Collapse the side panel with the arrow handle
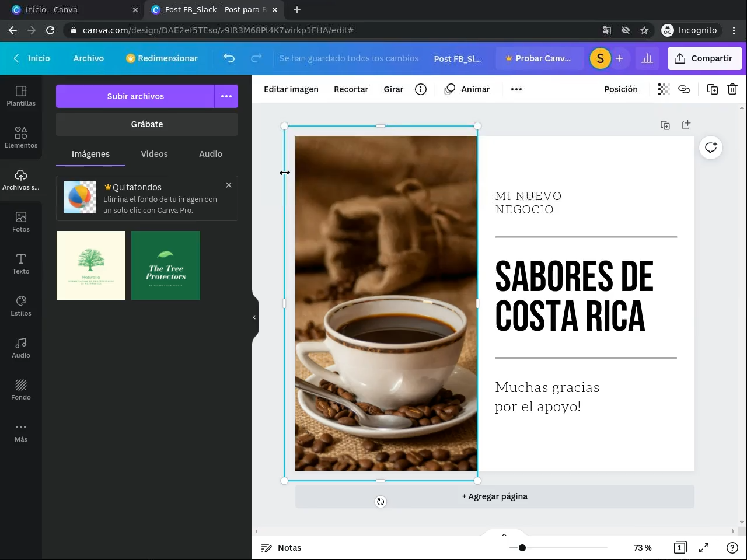747x560 pixels. [x=254, y=317]
